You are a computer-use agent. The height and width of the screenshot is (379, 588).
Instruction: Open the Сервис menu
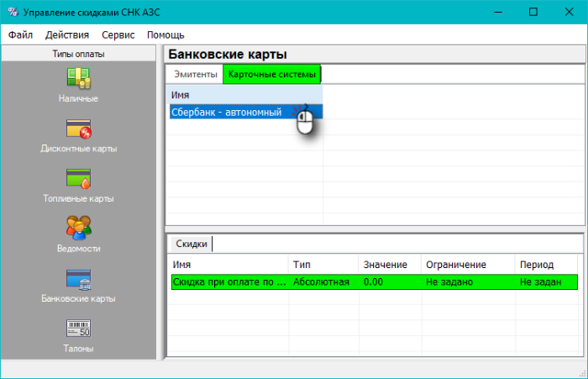point(118,35)
